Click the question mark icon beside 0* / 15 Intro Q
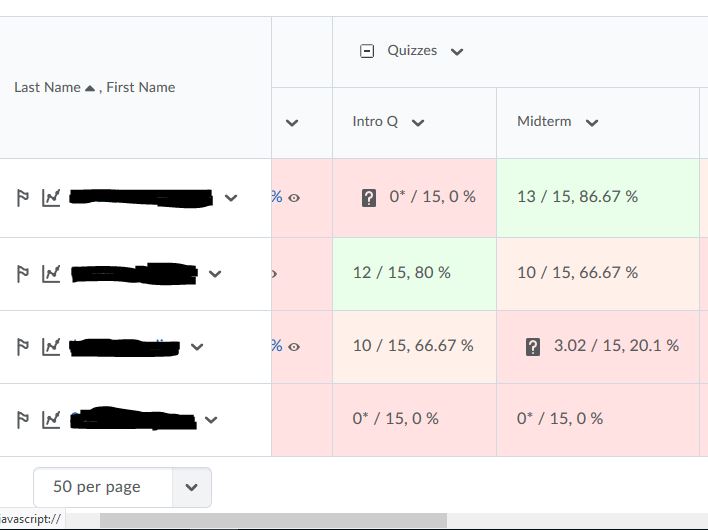The width and height of the screenshot is (708, 530). [x=369, y=198]
